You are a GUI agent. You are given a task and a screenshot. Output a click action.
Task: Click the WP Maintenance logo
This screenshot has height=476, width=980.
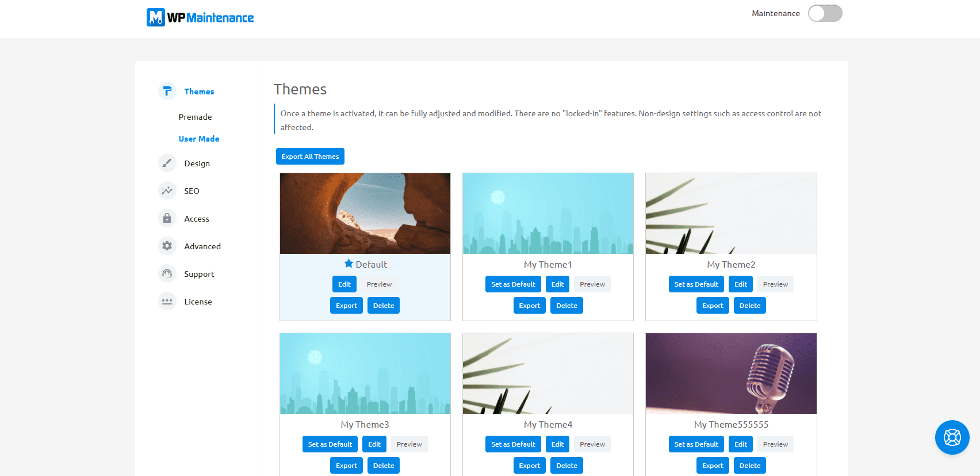point(200,17)
